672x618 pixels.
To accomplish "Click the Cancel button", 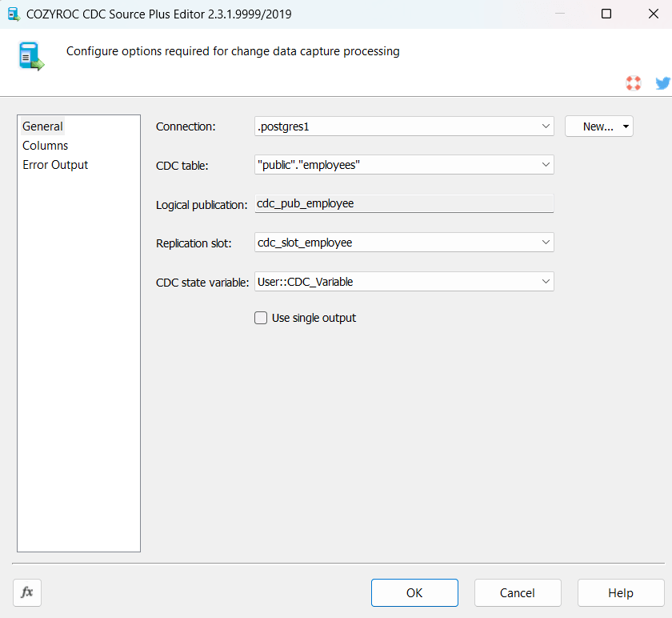I will [x=518, y=592].
